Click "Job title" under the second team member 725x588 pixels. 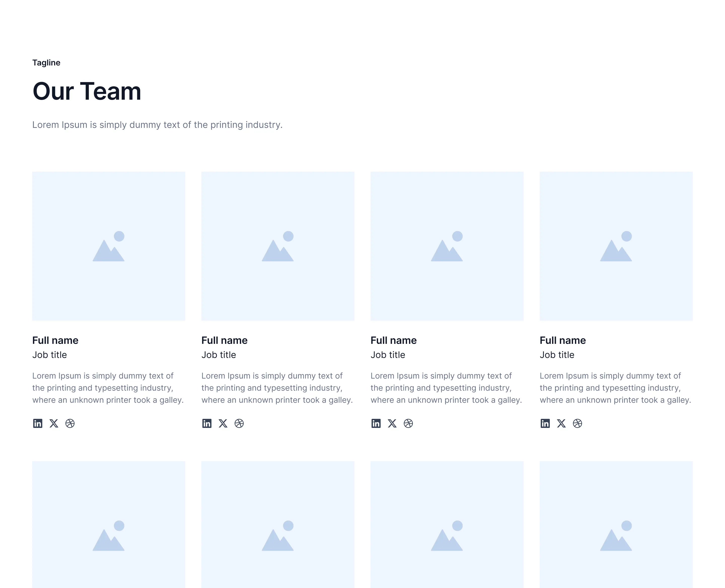coord(219,355)
